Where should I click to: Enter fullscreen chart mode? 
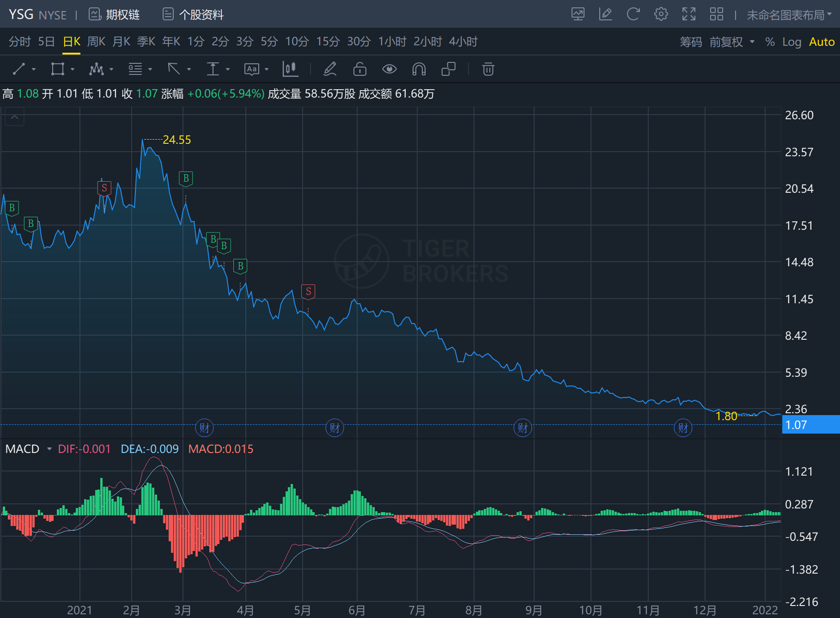(688, 14)
